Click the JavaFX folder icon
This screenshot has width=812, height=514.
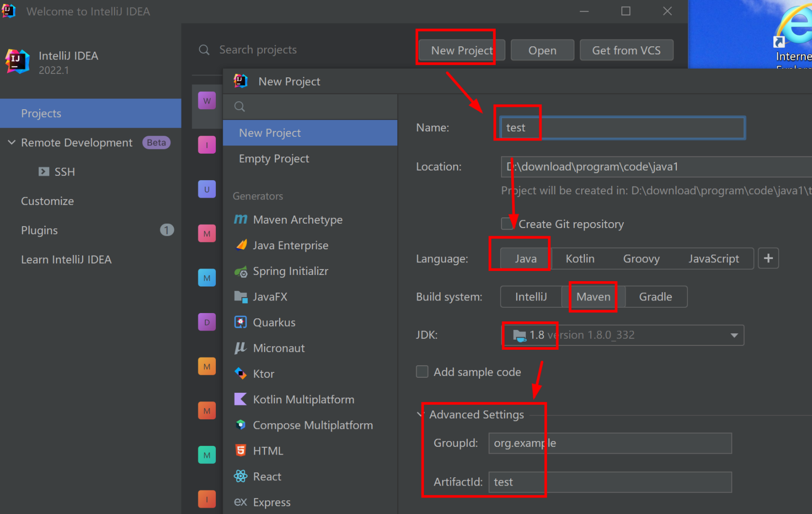[x=241, y=297]
